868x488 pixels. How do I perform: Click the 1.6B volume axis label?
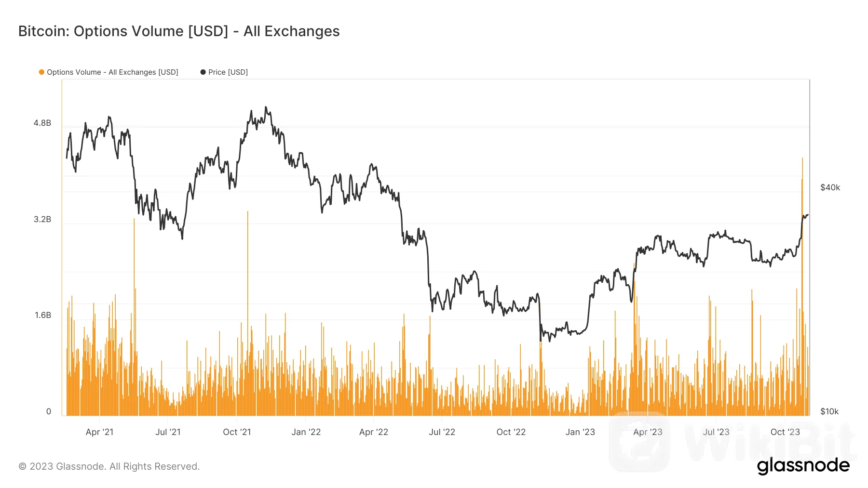click(x=42, y=316)
